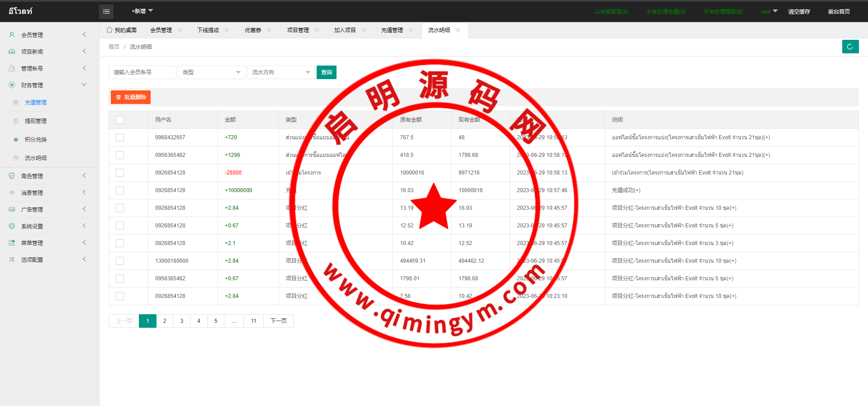Image resolution: width=868 pixels, height=406 pixels.
Task: Click the 批量删除 button
Action: pos(131,97)
